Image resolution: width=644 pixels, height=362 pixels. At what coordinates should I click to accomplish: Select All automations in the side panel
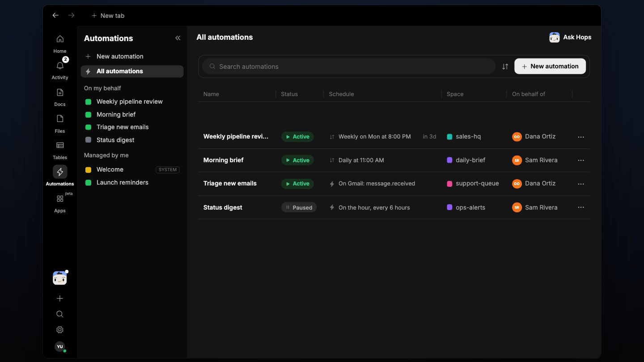tap(132, 71)
